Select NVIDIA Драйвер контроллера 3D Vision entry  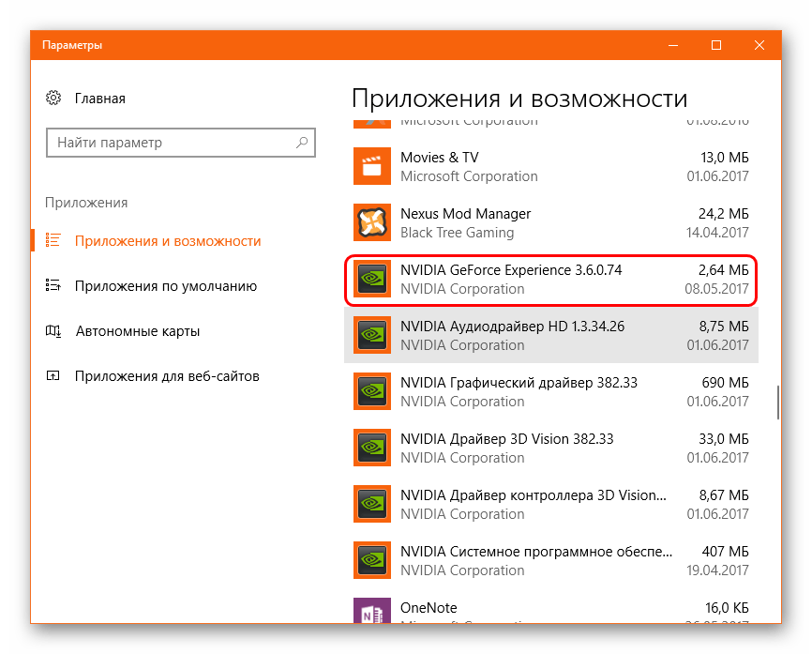pyautogui.click(x=549, y=505)
